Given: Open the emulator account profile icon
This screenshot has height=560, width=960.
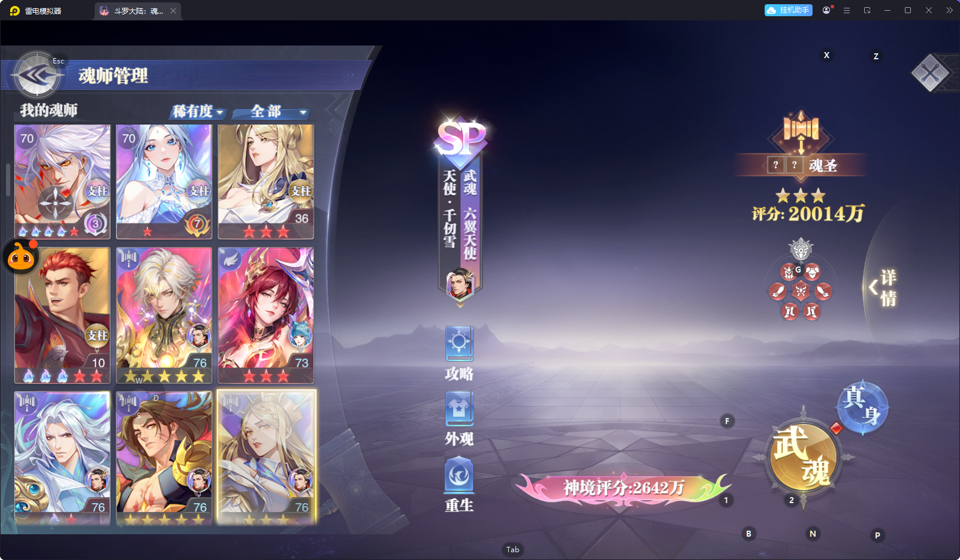Looking at the screenshot, I should [x=827, y=10].
